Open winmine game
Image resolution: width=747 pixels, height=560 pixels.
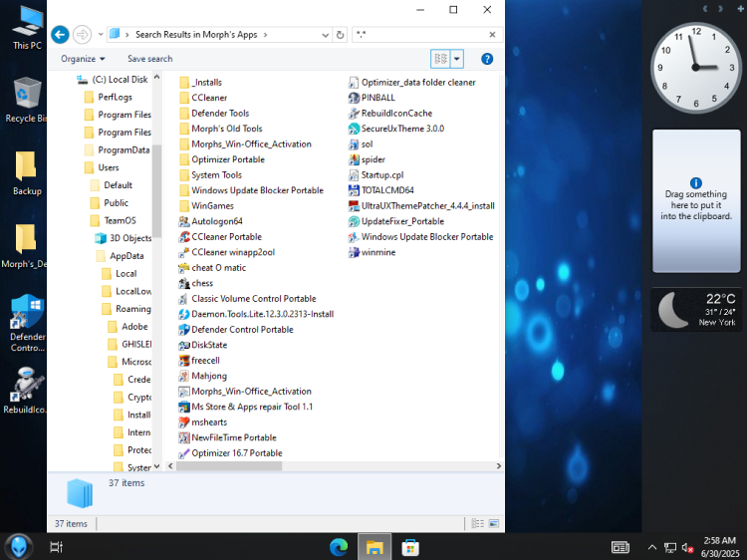coord(373,252)
